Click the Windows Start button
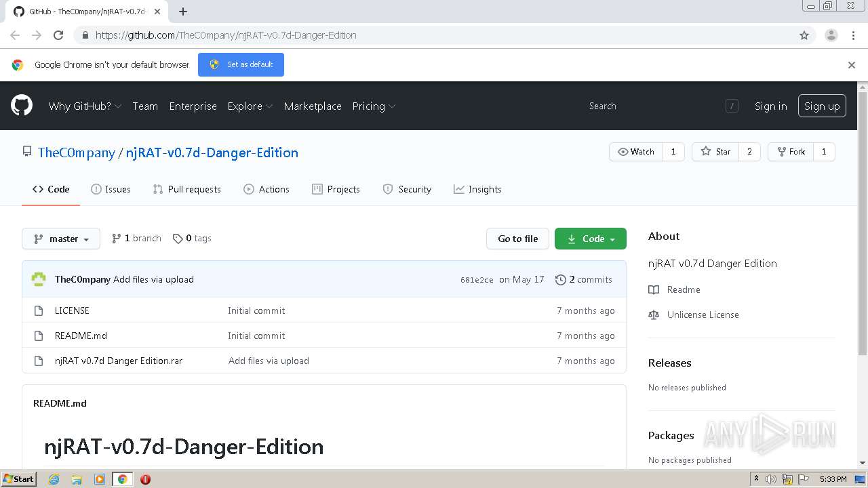The image size is (868, 488). [x=18, y=479]
